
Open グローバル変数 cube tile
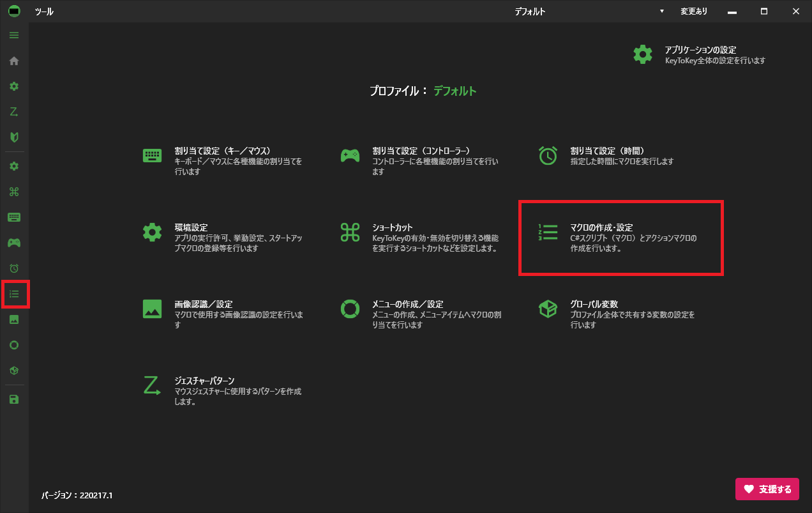[x=617, y=314]
